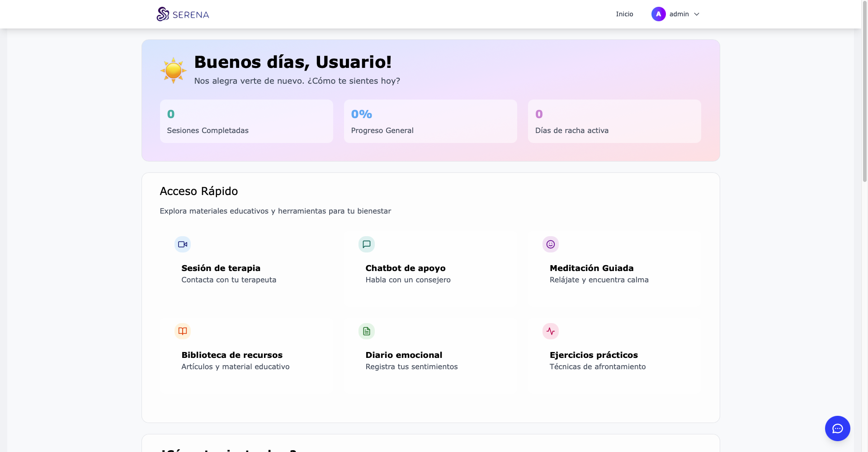Screen dimensions: 868x452
Task: Click the chat bubble icon for Chatbot de apoyo
Action: click(x=367, y=244)
